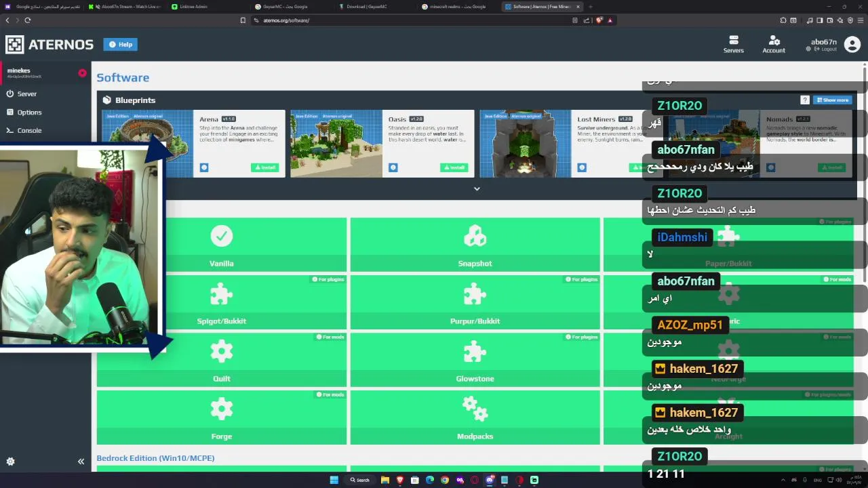Open the Oasis blueprint thumbnail
This screenshot has height=488, width=868.
pos(336,144)
